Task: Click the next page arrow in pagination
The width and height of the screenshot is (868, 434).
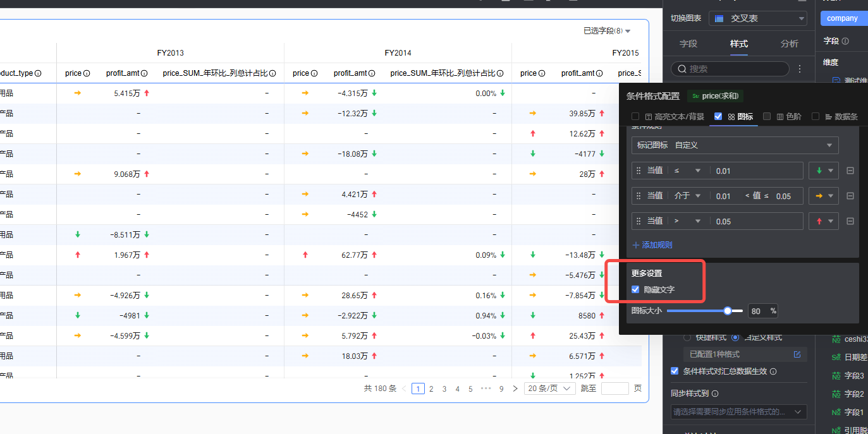Action: [x=515, y=389]
